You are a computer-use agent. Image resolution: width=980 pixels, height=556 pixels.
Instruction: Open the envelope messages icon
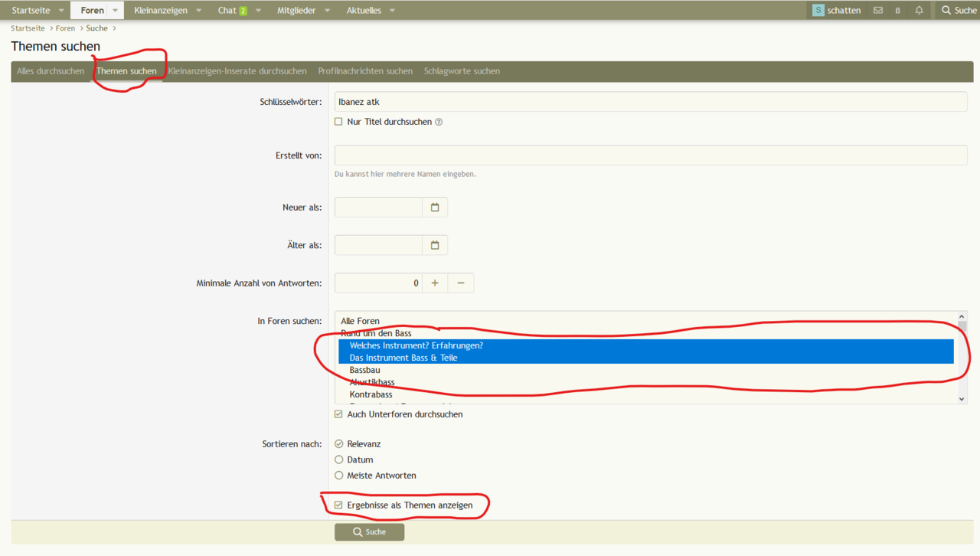(x=878, y=11)
